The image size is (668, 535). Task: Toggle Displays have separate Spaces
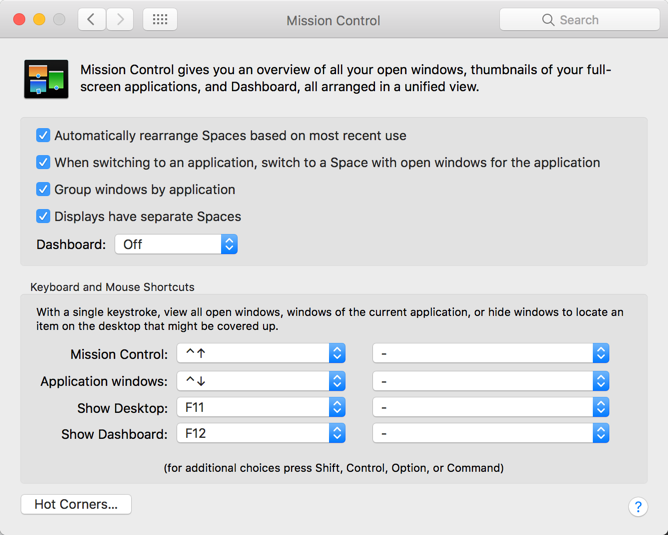(x=43, y=216)
